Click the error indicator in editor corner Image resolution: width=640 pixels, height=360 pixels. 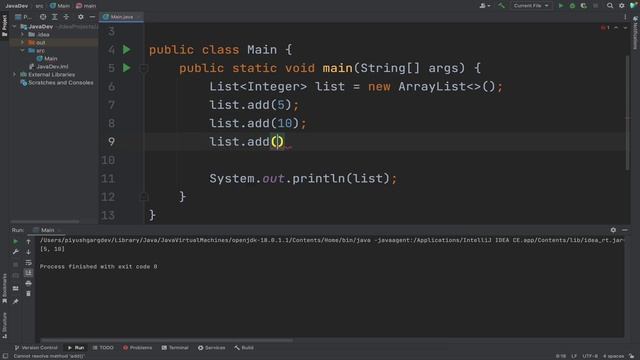pyautogui.click(x=605, y=27)
